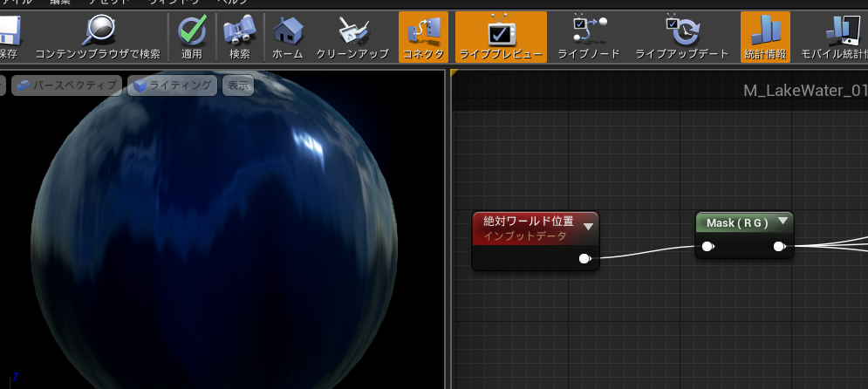The width and height of the screenshot is (868, 389).
Task: Collapse the 絶対ワールド位置 node arrow
Action: [x=589, y=226]
